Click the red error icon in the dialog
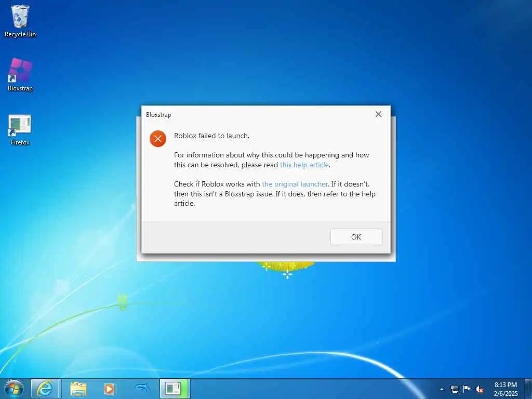 (x=158, y=138)
